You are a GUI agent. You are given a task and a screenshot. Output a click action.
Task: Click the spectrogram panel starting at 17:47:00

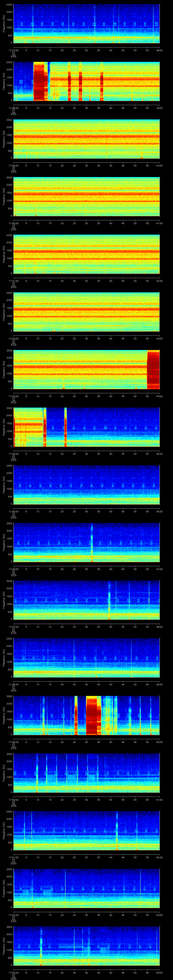[x=87, y=600]
